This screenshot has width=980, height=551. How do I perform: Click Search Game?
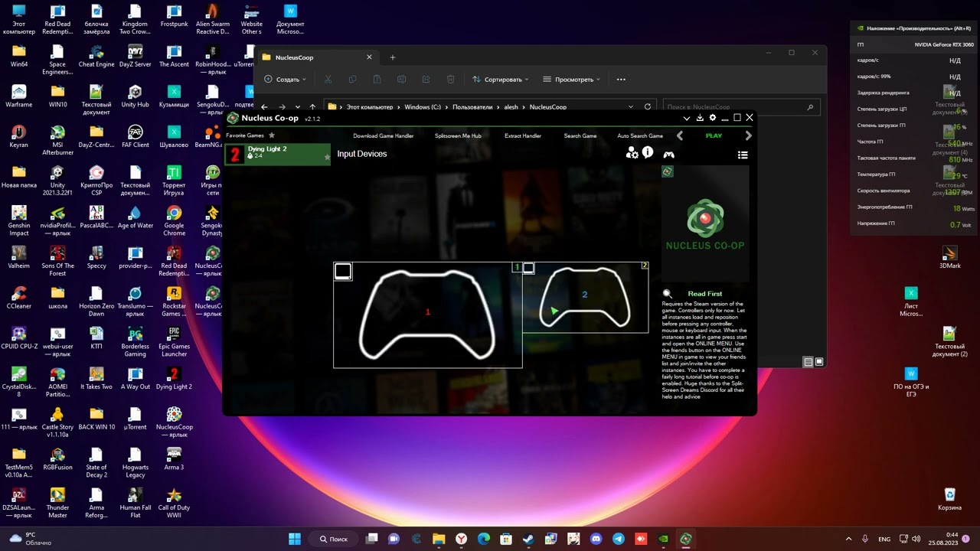pos(580,136)
